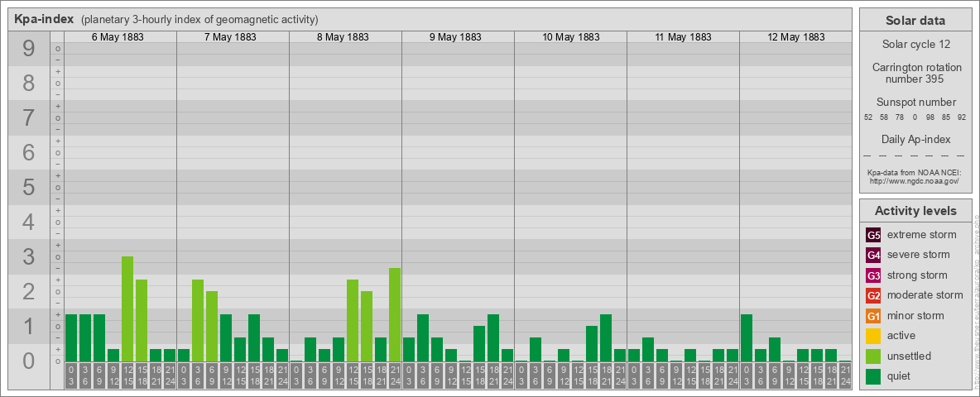Click the sunspot value 58
The height and width of the screenshot is (397, 980).
[884, 117]
